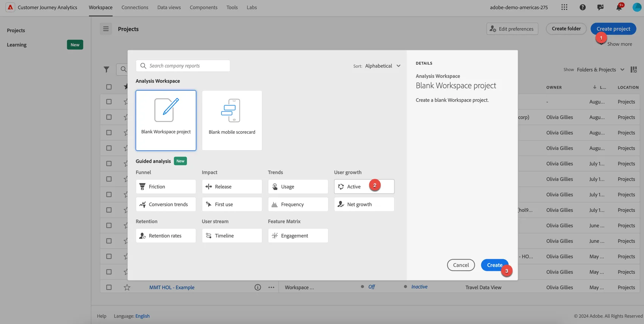Viewport: 644px width, 324px height.
Task: Click the column settings icon
Action: click(634, 69)
